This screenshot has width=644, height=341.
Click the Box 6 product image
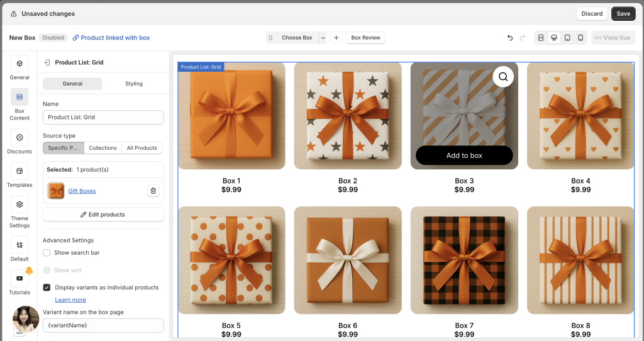click(348, 260)
